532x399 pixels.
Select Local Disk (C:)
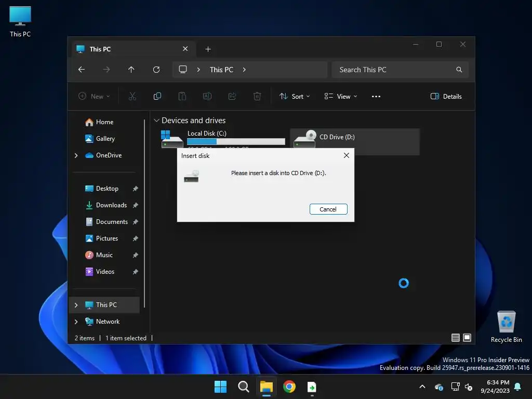(223, 139)
